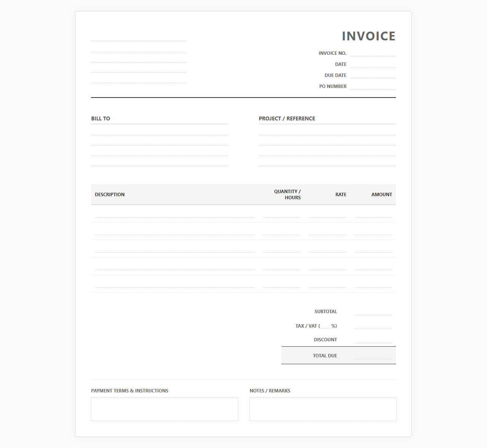Viewport: 487px width, 448px height.
Task: Click the TOTAL DUE label
Action: pos(325,355)
